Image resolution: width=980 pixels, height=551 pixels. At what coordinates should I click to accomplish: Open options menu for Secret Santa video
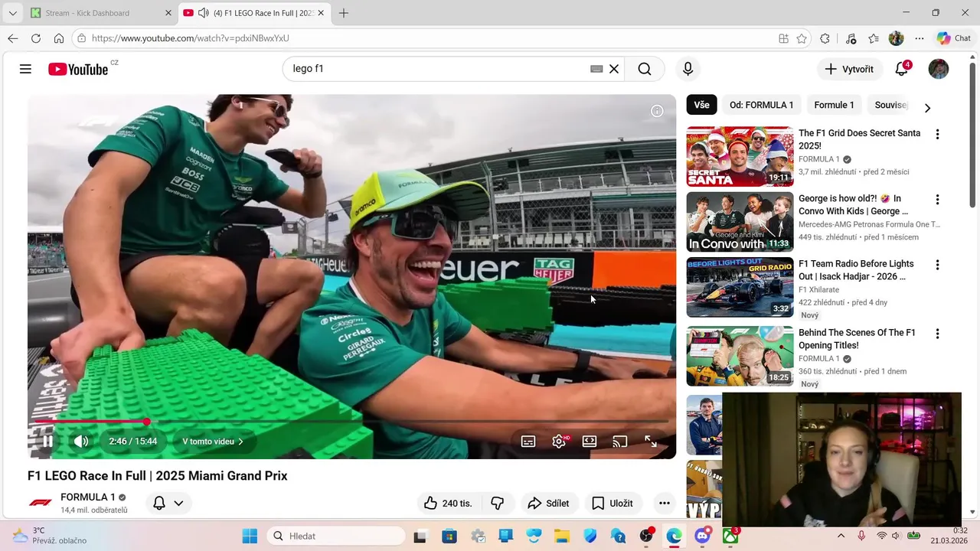pos(937,135)
